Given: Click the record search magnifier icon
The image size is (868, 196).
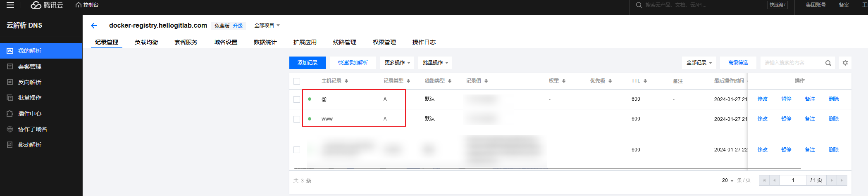Looking at the screenshot, I should coord(828,63).
